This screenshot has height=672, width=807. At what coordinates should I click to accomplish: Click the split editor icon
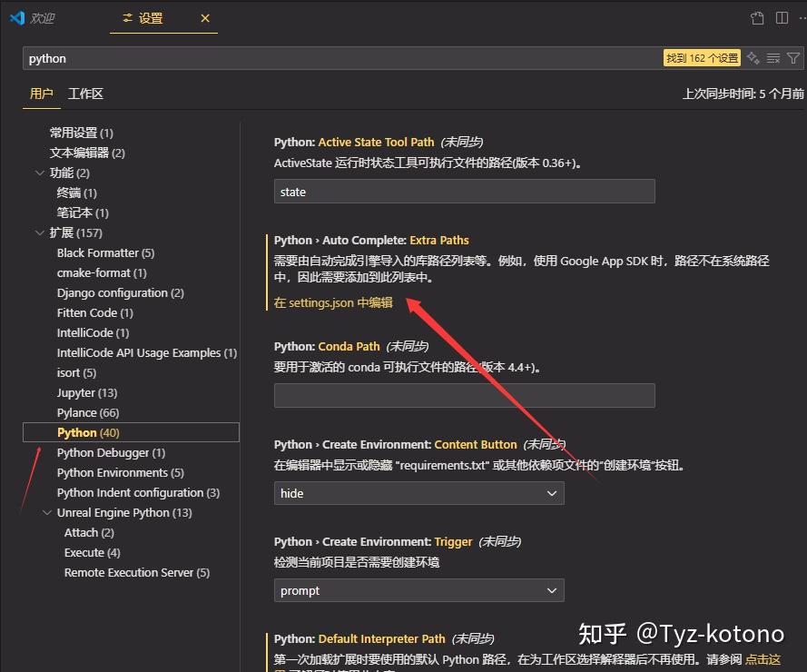(782, 17)
